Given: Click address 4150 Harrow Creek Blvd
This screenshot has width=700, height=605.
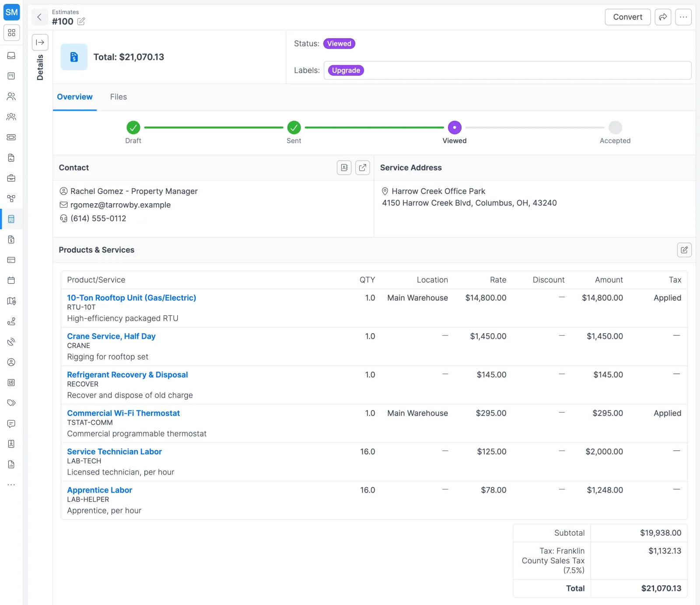Looking at the screenshot, I should [x=469, y=203].
